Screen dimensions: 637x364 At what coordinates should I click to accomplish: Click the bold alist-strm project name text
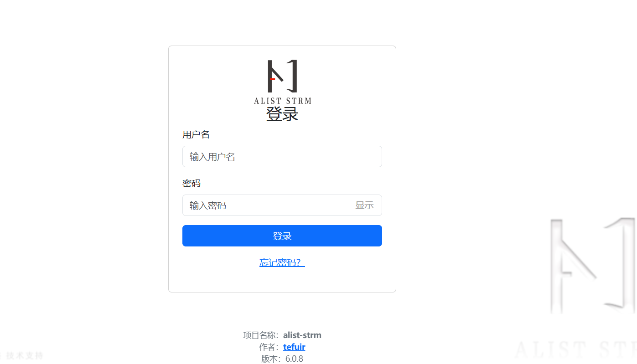click(x=302, y=335)
